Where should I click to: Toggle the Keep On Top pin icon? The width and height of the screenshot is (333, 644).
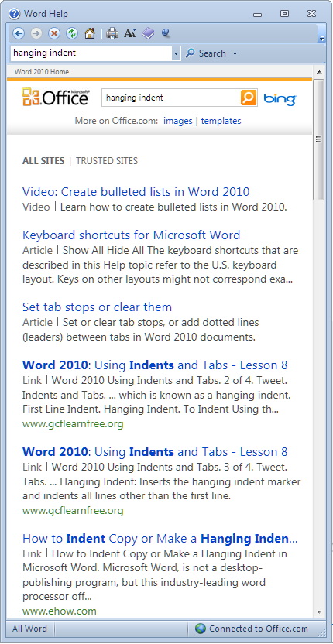point(166,33)
